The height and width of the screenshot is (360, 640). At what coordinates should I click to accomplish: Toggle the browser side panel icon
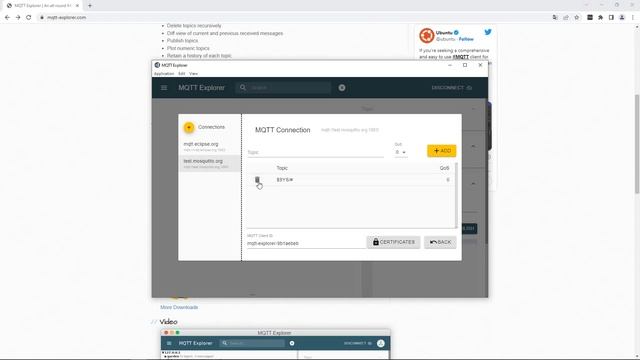(x=611, y=18)
